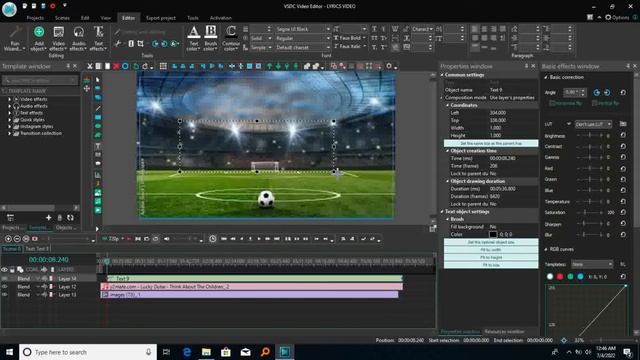Open Video effects in the ribbon
This screenshot has height=360, width=640.
coord(58,38)
